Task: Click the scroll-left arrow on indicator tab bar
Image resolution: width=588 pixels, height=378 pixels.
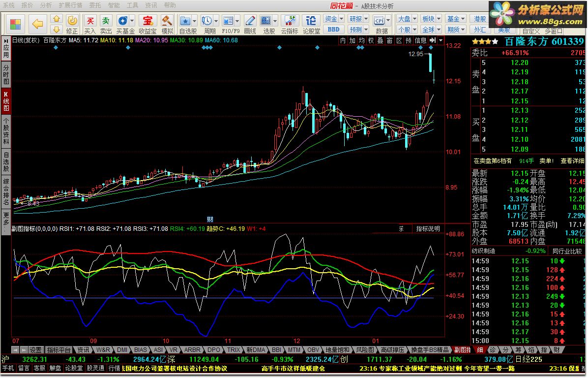Action: (x=15, y=350)
